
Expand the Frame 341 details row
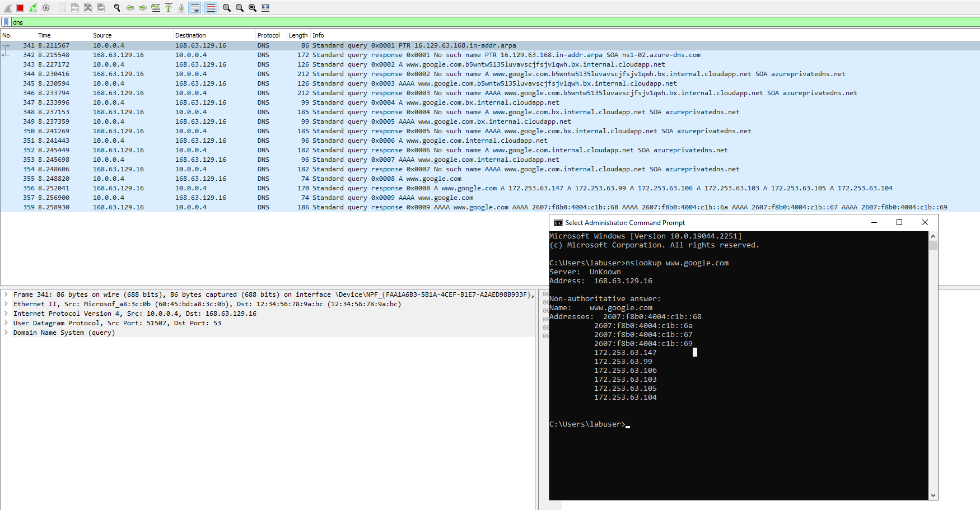click(6, 294)
